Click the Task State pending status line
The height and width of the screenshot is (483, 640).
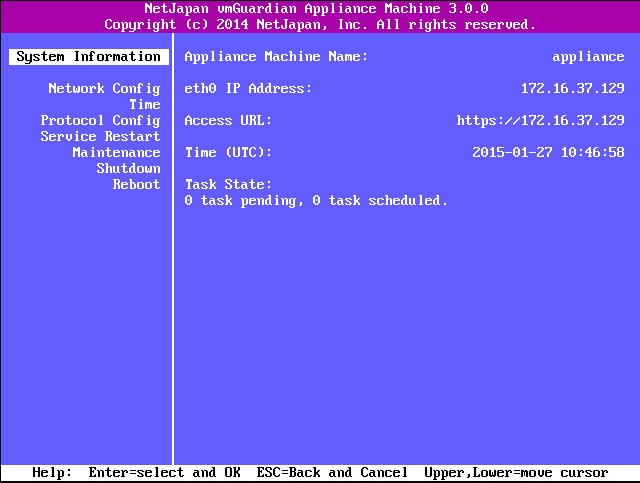[316, 200]
